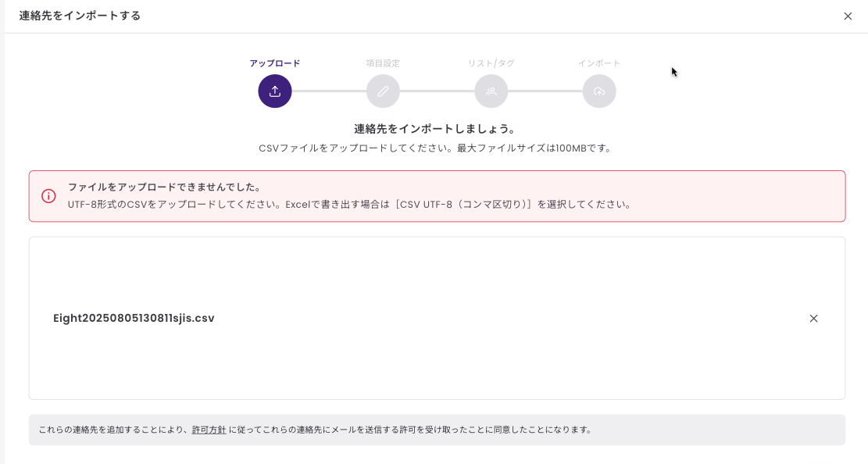
Task: Click the cloud import step icon
Action: click(599, 91)
